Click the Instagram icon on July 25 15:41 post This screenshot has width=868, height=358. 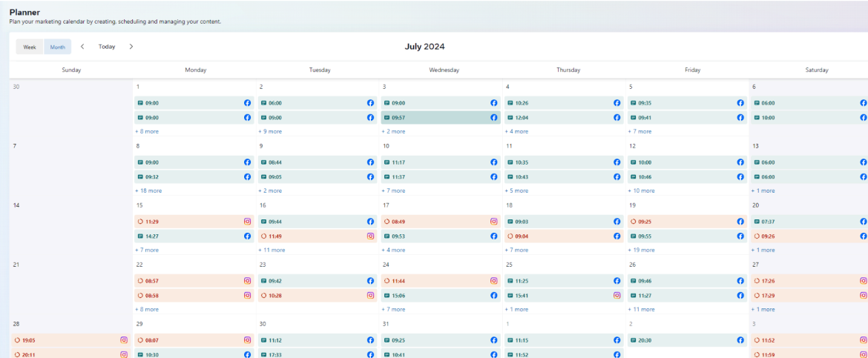(x=617, y=296)
